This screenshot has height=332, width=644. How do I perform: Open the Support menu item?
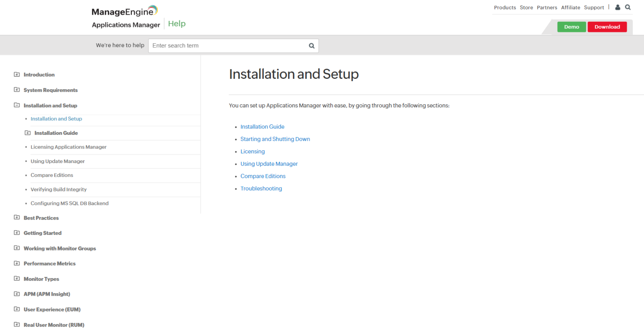(594, 7)
